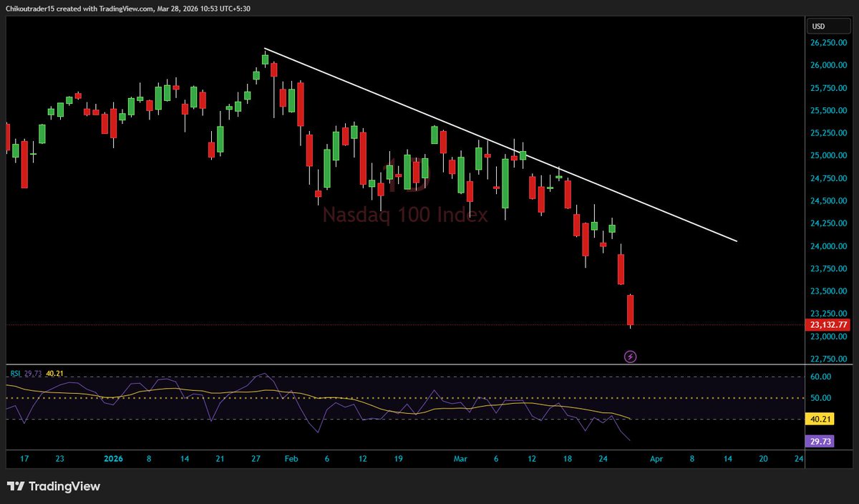The height and width of the screenshot is (504, 859).
Task: Click the 2026 date axis label
Action: [114, 460]
